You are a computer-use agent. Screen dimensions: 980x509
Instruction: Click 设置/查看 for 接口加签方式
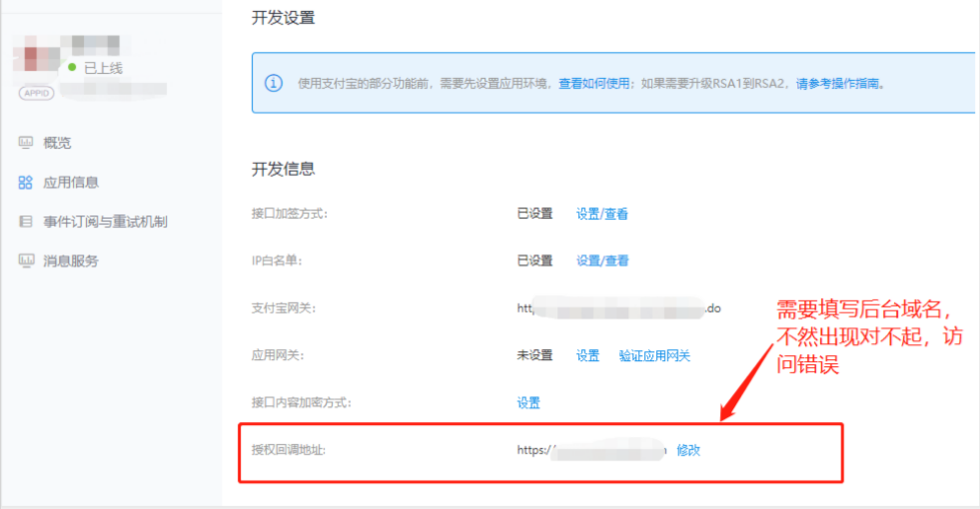[602, 214]
